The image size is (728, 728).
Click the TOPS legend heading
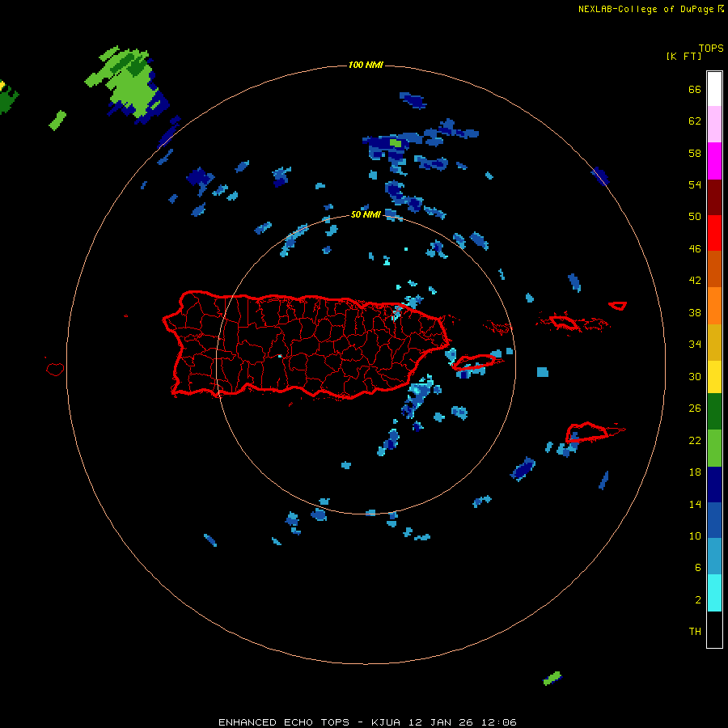pos(711,49)
